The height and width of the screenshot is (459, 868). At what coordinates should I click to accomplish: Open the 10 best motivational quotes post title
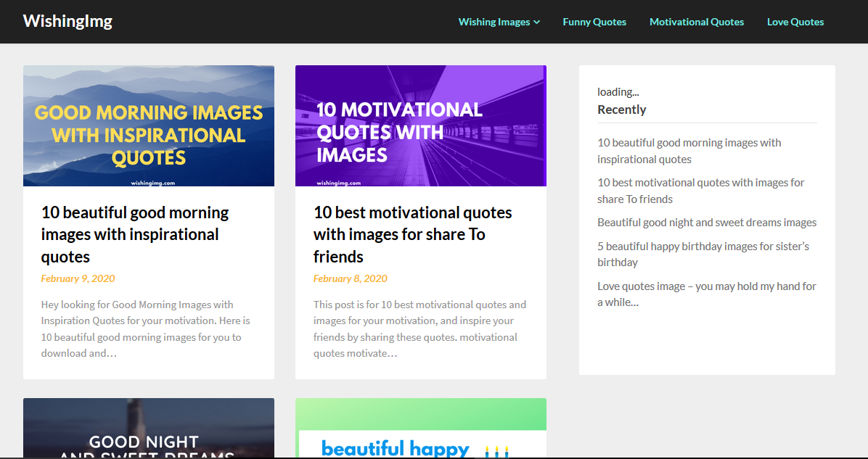[x=412, y=233]
